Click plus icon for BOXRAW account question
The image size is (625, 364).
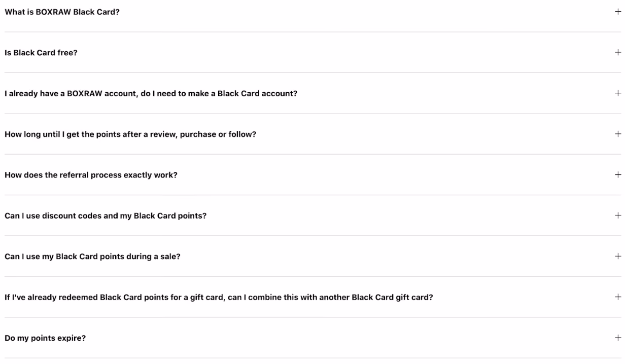tap(617, 93)
